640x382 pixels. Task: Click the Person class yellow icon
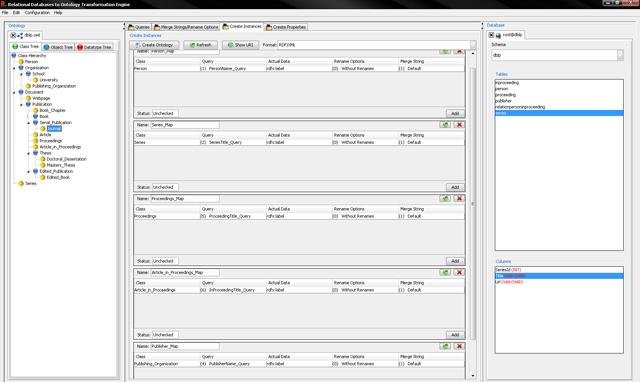[x=21, y=62]
